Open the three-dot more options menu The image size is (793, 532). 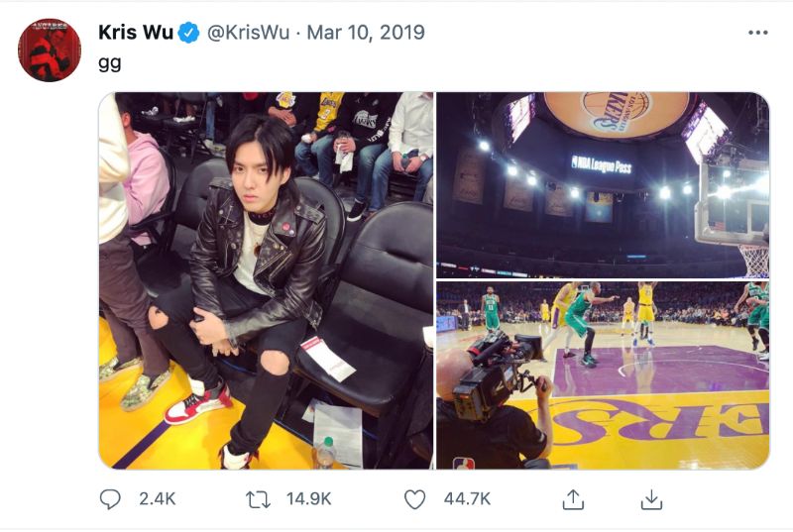click(x=757, y=33)
